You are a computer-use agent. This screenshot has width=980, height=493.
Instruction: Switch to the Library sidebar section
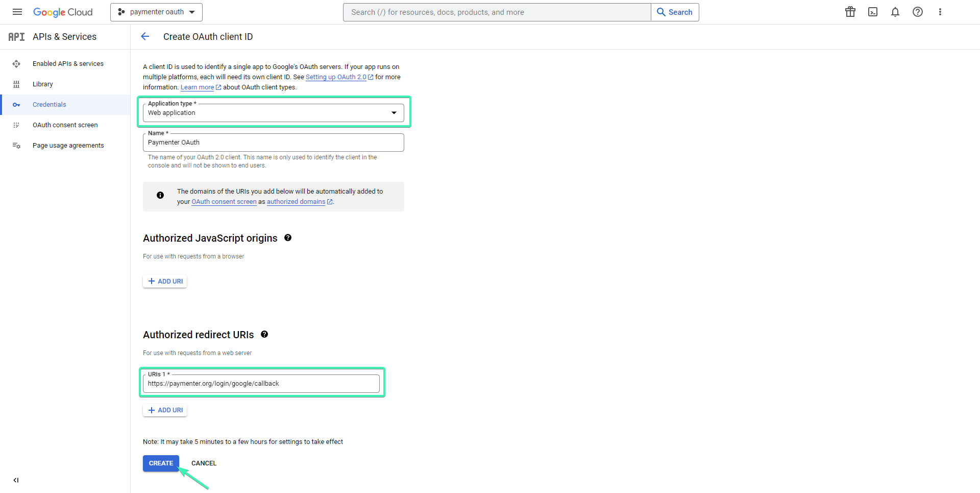coord(42,84)
